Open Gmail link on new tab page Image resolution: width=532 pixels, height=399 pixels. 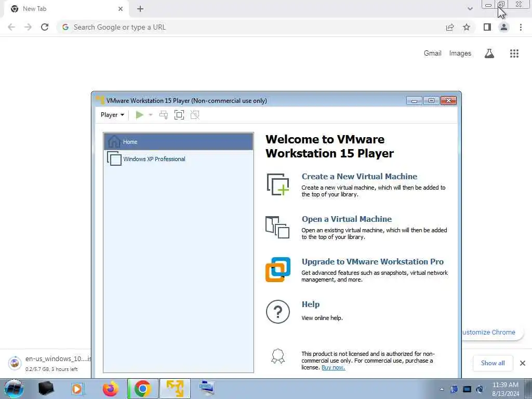pos(432,54)
